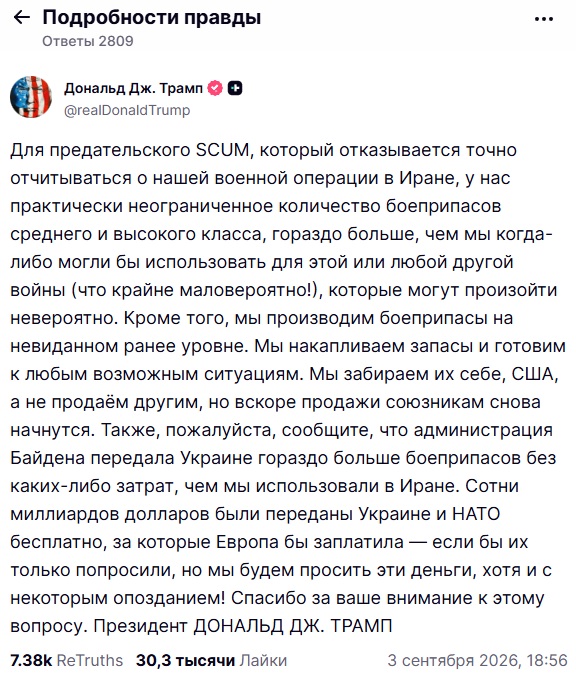Click the black plus badge beside name
This screenshot has width=576, height=675.
point(235,88)
